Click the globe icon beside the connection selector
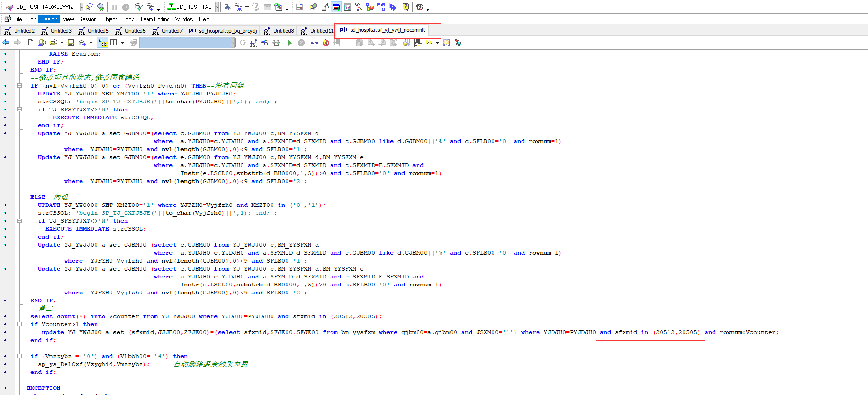This screenshot has width=868, height=395. (x=101, y=7)
